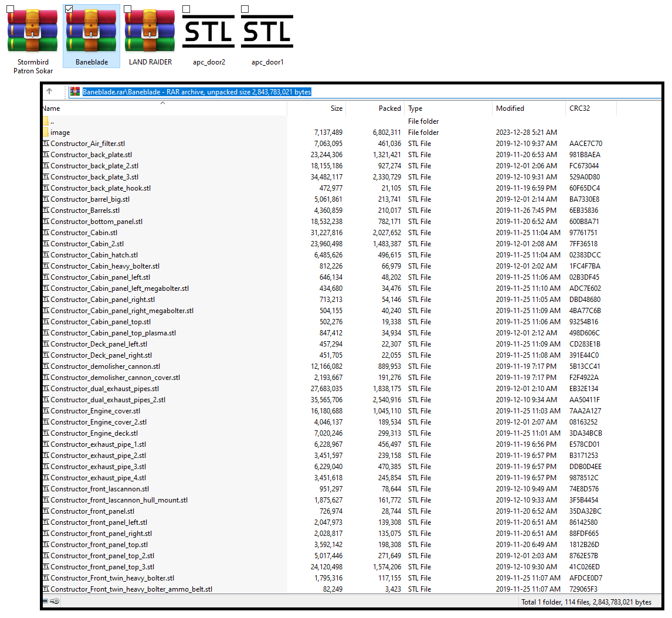Viewport: 672px width, 618px height.
Task: Click the WinRAR archive icon in address bar
Action: pos(75,91)
